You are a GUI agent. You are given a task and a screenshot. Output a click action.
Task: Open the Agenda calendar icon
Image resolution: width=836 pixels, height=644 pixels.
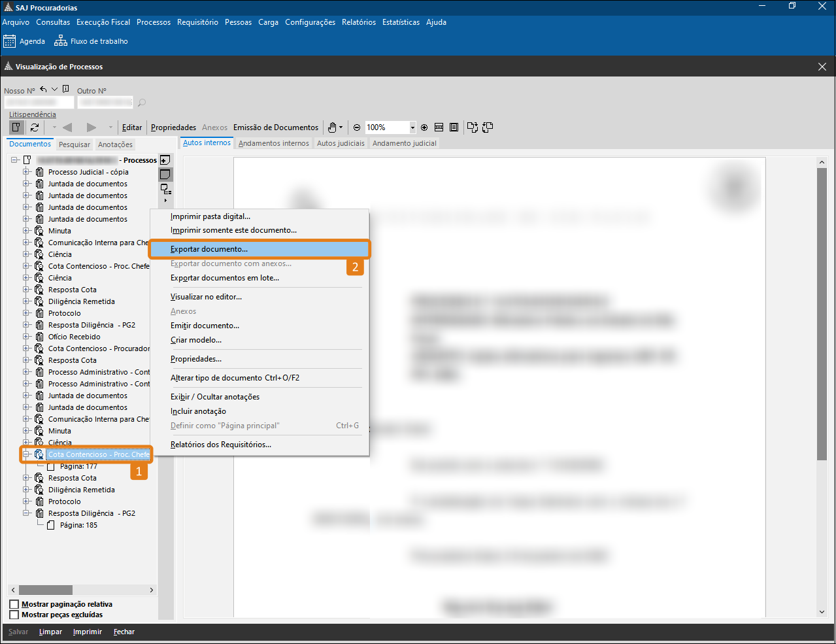point(10,41)
